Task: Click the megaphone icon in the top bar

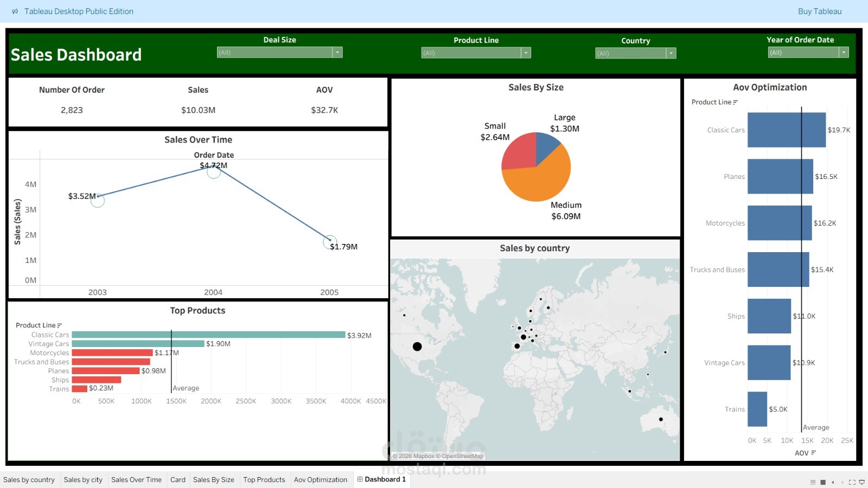Action: point(14,11)
